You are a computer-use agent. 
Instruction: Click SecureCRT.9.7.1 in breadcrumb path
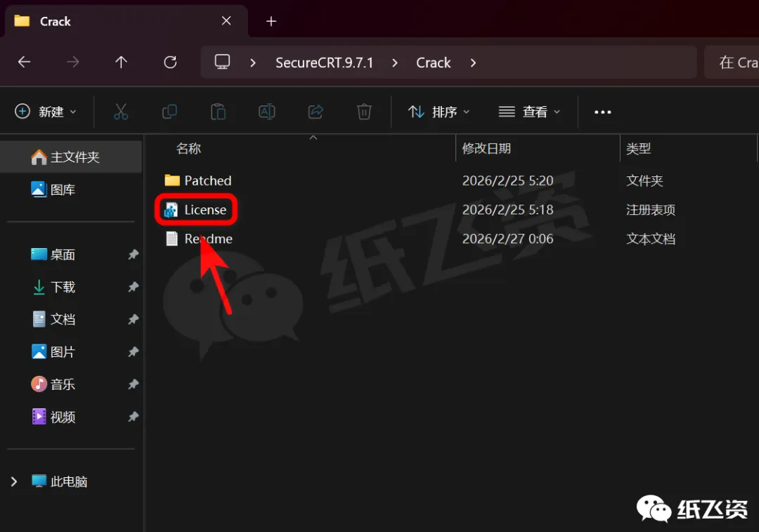[324, 63]
